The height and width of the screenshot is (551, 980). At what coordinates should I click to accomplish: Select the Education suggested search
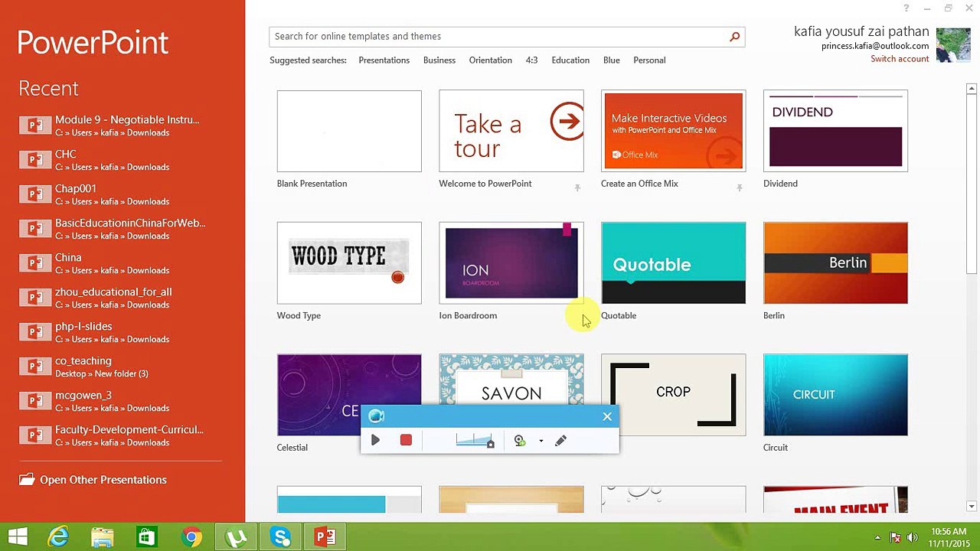click(x=570, y=60)
